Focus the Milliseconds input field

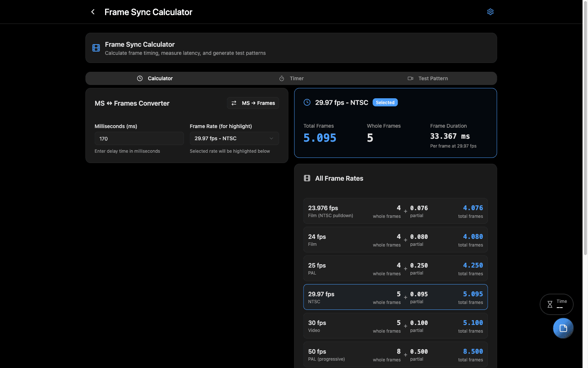point(139,138)
